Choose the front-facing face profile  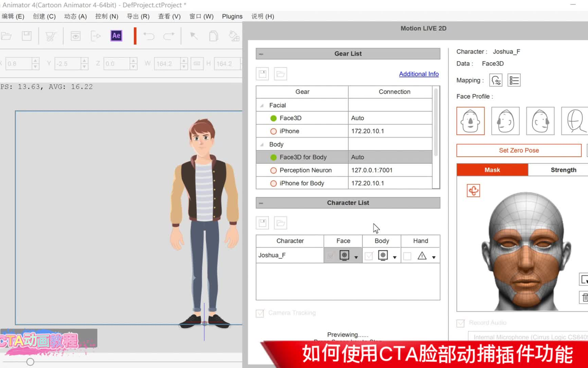point(470,121)
